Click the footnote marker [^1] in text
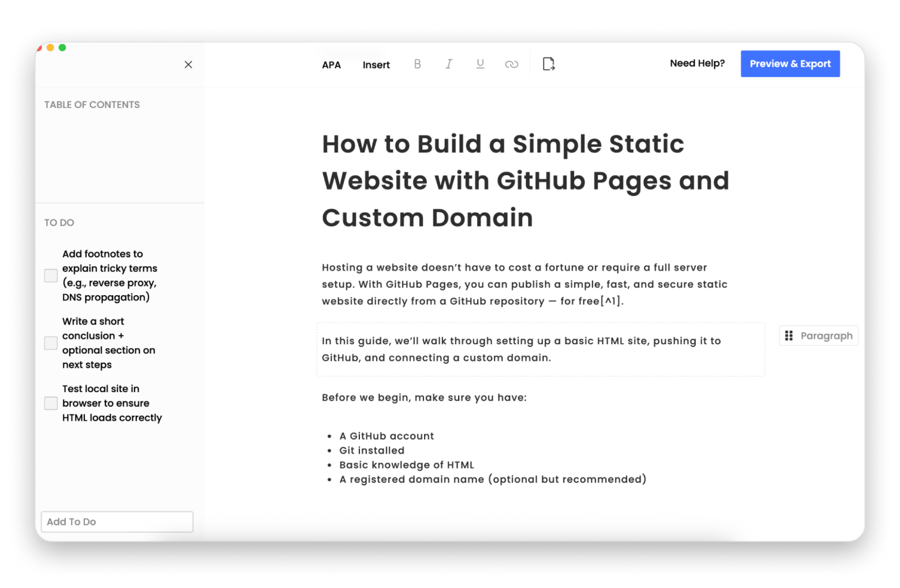This screenshot has width=900, height=588. point(610,301)
